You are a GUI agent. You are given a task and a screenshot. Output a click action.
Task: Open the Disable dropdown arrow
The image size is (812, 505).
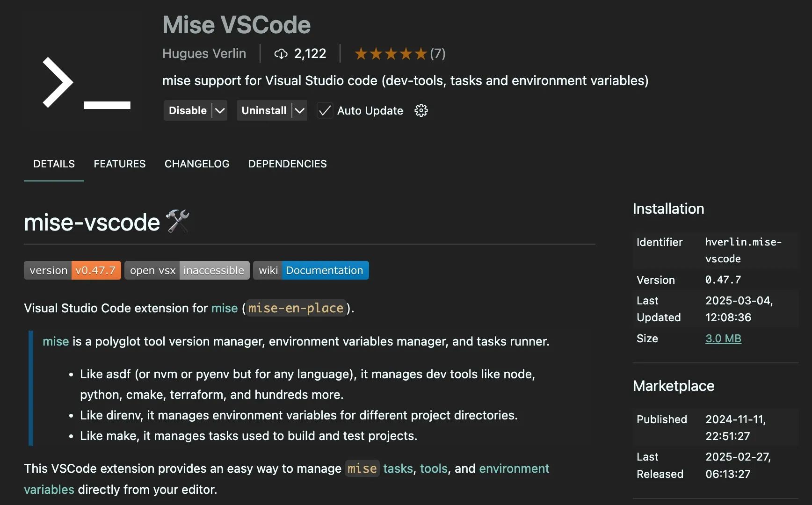pyautogui.click(x=219, y=110)
